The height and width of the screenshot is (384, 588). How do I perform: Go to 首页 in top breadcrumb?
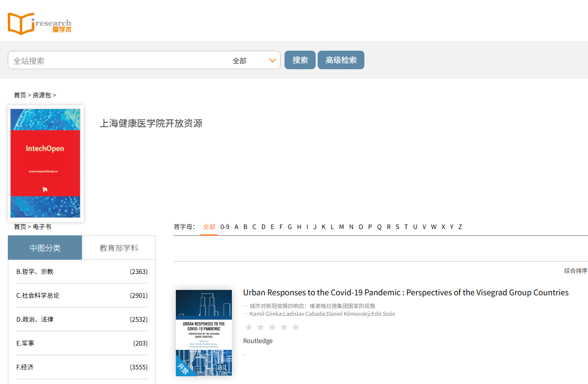pos(20,95)
